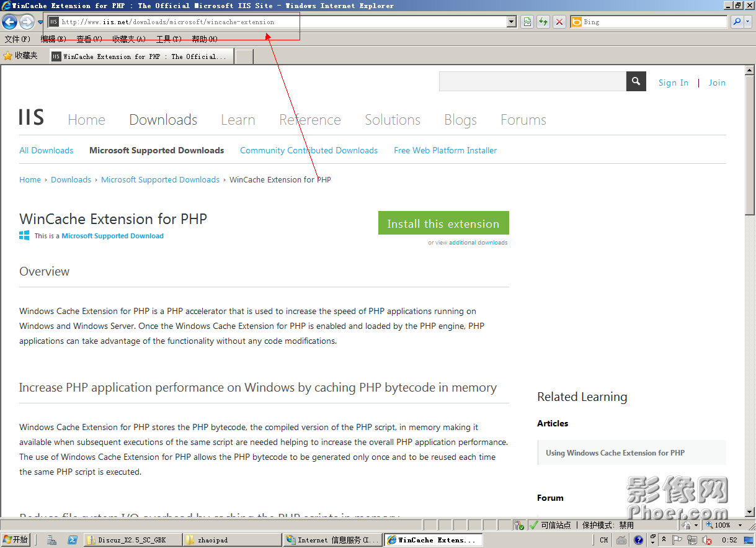Screen dimensions: 756x548
Task: Click the muted volume speaker tray icon
Action: click(706, 541)
